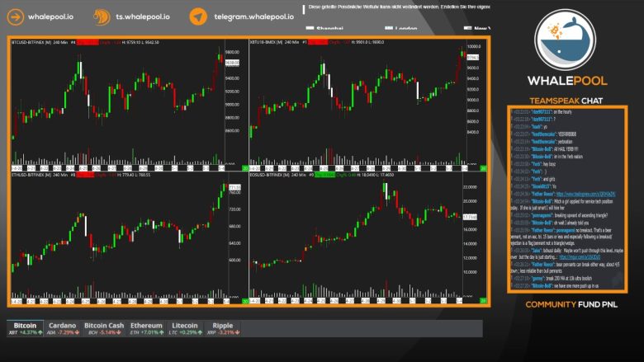
Task: Click the TeamSpeak icon beside ts.whalepool.io
Action: (x=101, y=16)
